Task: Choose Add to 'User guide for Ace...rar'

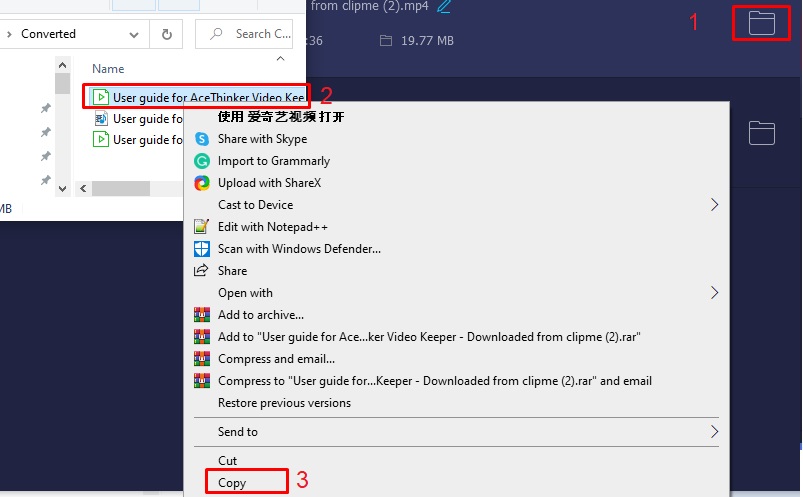Action: 429,337
